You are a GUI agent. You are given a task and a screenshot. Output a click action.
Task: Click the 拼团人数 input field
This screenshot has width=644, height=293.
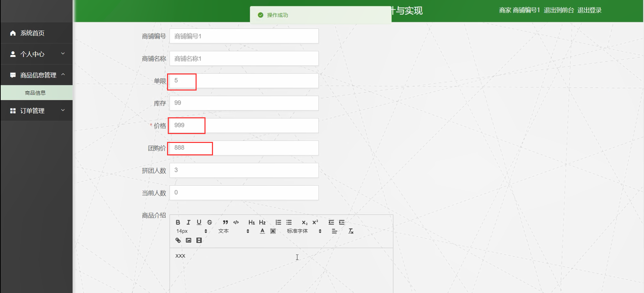pyautogui.click(x=244, y=170)
